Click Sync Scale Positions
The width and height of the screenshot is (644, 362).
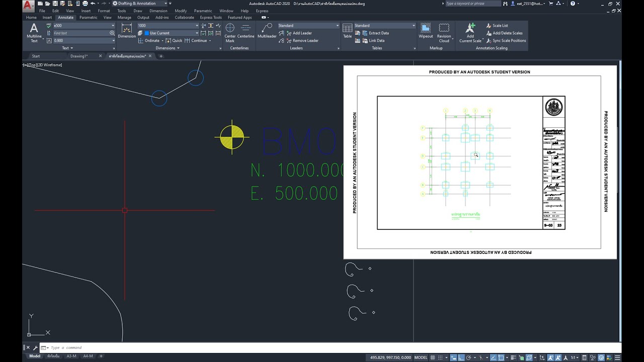pos(506,41)
